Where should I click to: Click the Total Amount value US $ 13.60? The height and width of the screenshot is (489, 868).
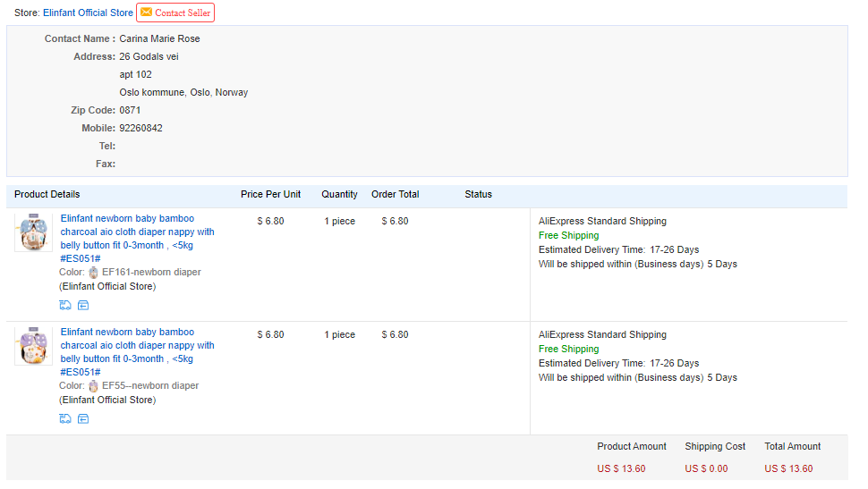coord(789,468)
